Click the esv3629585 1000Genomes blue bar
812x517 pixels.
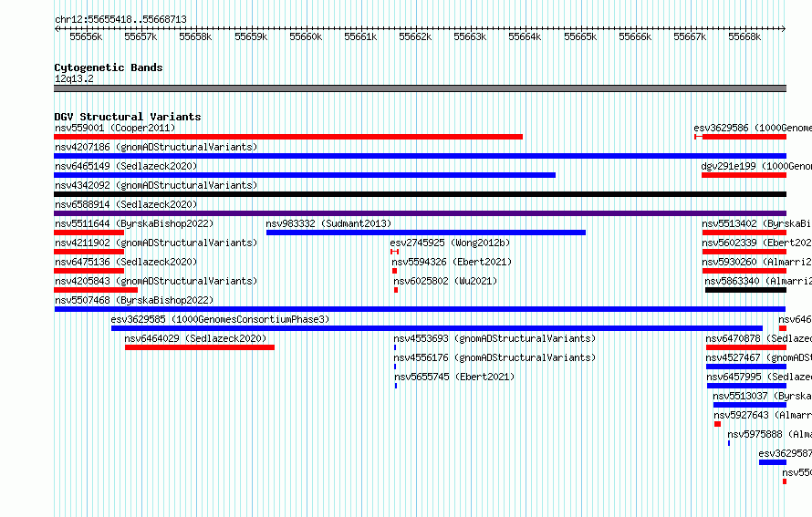(x=437, y=328)
